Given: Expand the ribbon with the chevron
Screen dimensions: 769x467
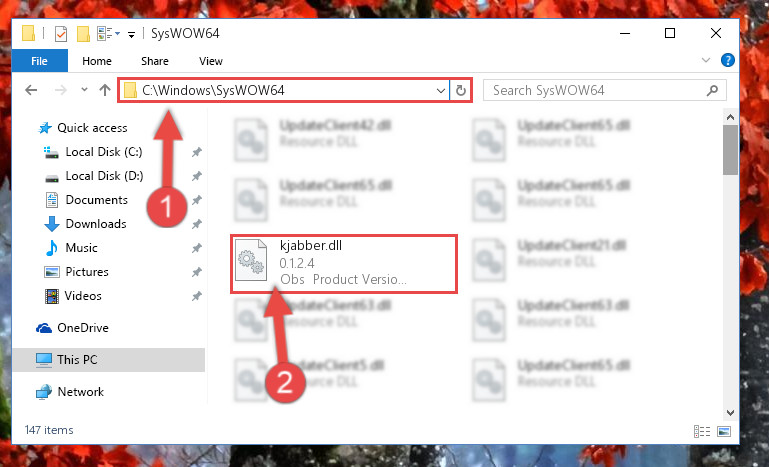Looking at the screenshot, I should [x=706, y=60].
